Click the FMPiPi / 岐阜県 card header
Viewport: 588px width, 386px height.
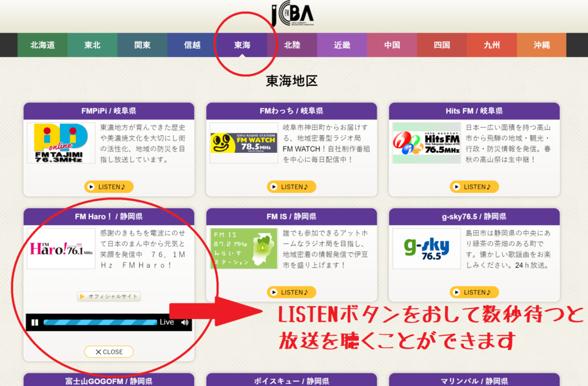[x=109, y=111]
